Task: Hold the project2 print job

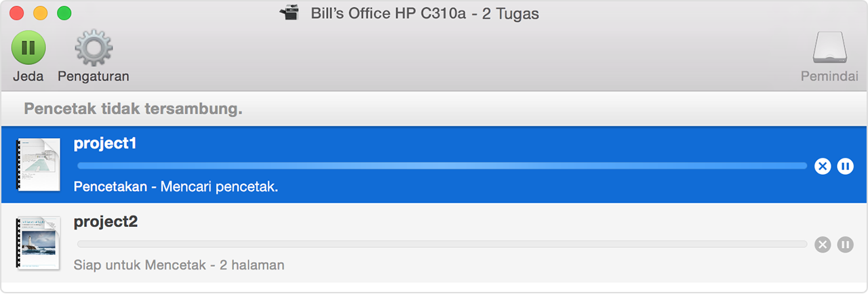Action: [x=845, y=245]
